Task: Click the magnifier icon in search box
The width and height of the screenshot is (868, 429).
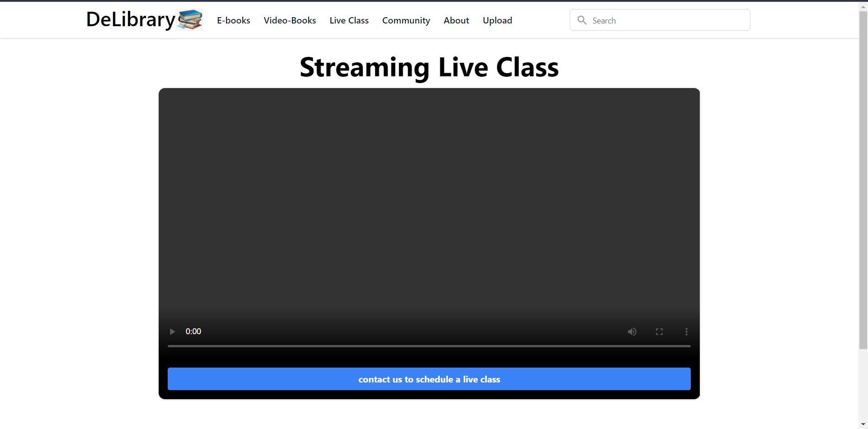Action: pos(582,20)
